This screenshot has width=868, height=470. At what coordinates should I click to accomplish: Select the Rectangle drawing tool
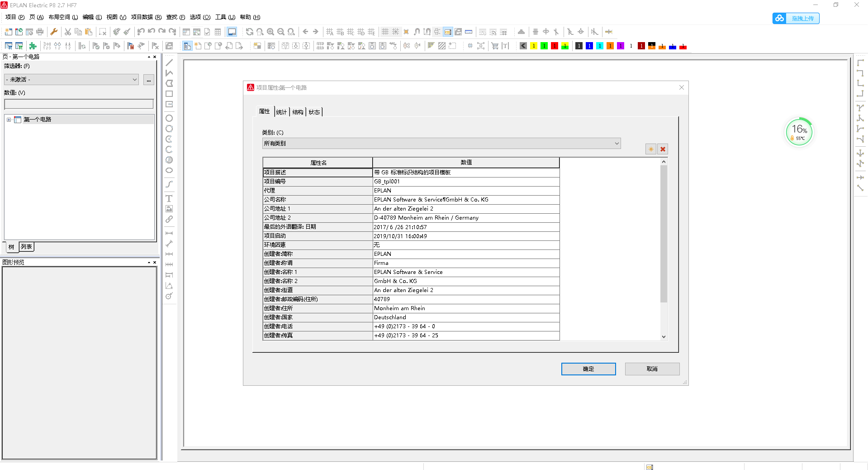click(x=169, y=94)
